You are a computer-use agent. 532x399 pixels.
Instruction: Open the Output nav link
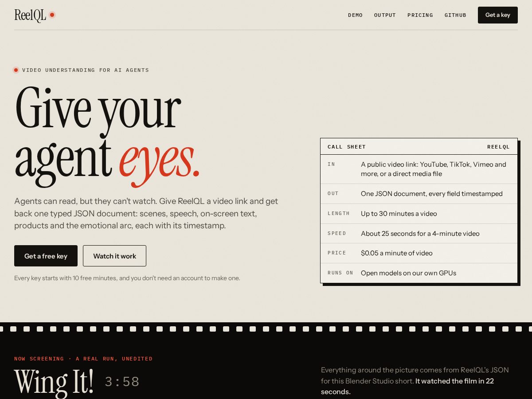385,15
